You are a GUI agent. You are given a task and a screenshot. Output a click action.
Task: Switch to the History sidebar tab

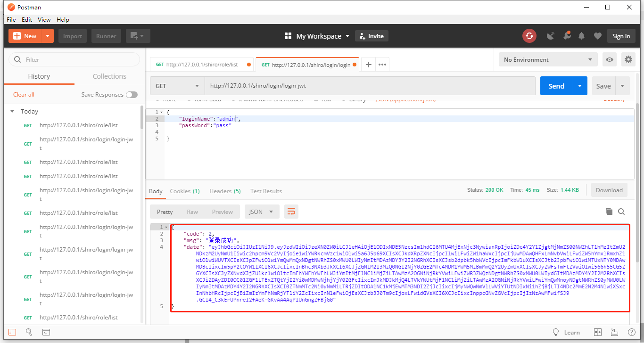pyautogui.click(x=39, y=76)
